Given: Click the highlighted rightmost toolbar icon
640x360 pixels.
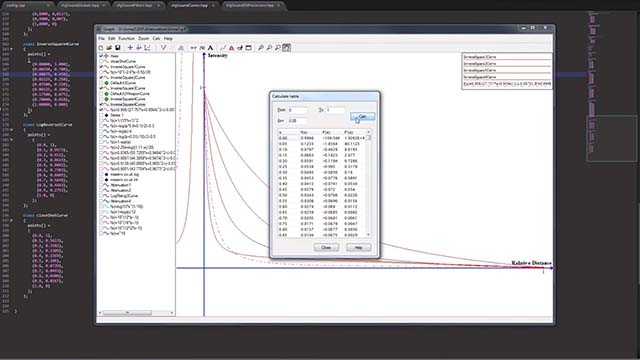Looking at the screenshot, I should click(287, 48).
